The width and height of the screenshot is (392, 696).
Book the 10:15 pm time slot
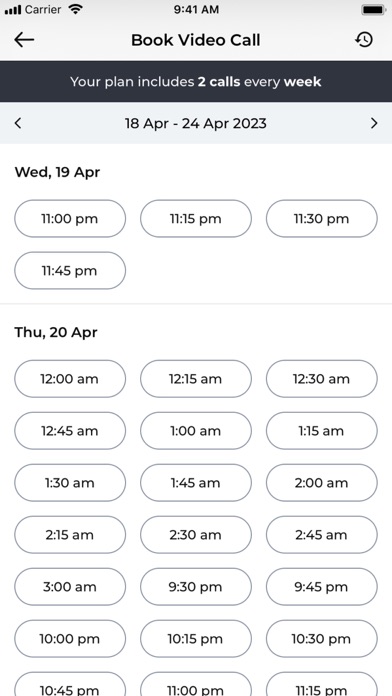coord(196,638)
